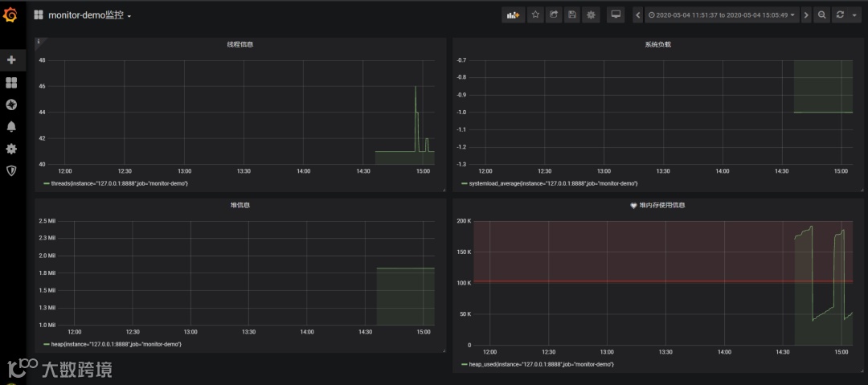The image size is (868, 385).
Task: Click the 1.0 Mil y-axis label
Action: [x=47, y=325]
